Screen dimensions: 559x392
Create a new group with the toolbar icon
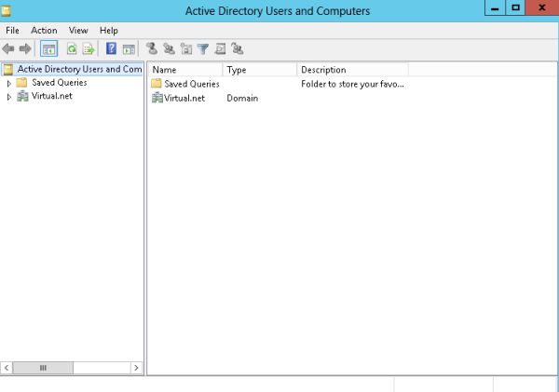(169, 48)
